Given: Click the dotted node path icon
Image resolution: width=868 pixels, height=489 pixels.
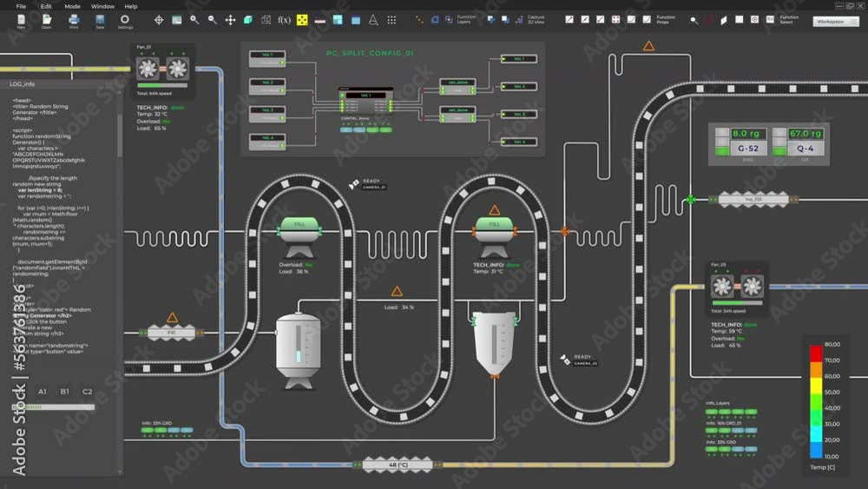Looking at the screenshot, I should coord(419,20).
